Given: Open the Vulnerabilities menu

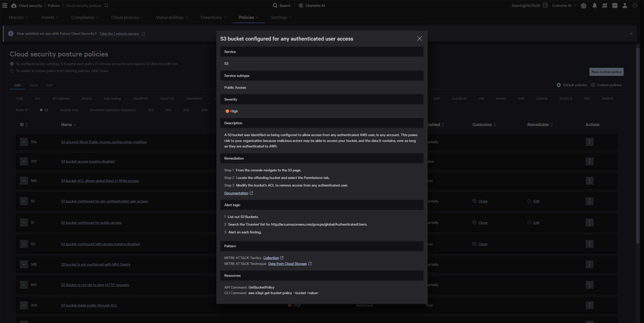Looking at the screenshot, I should point(172,17).
